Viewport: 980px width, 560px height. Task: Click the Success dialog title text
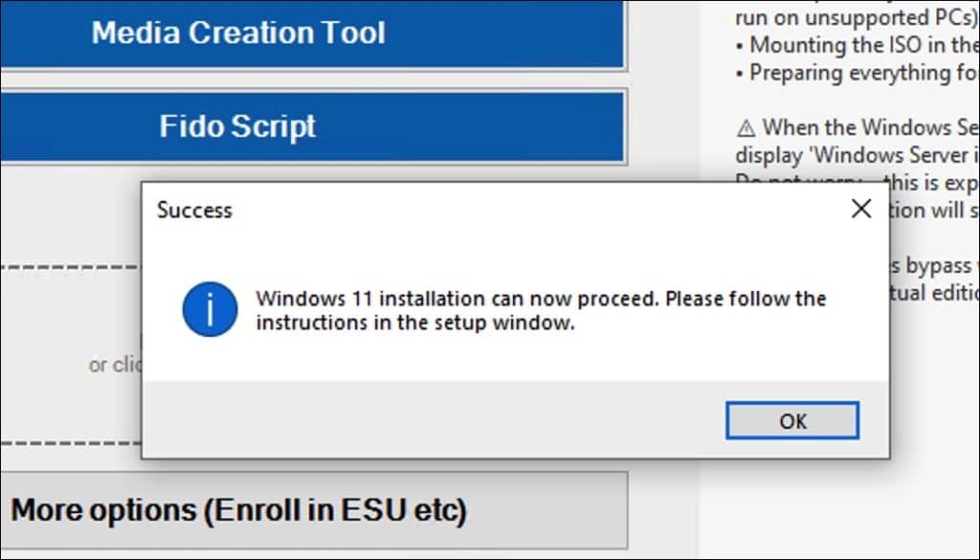(x=194, y=210)
